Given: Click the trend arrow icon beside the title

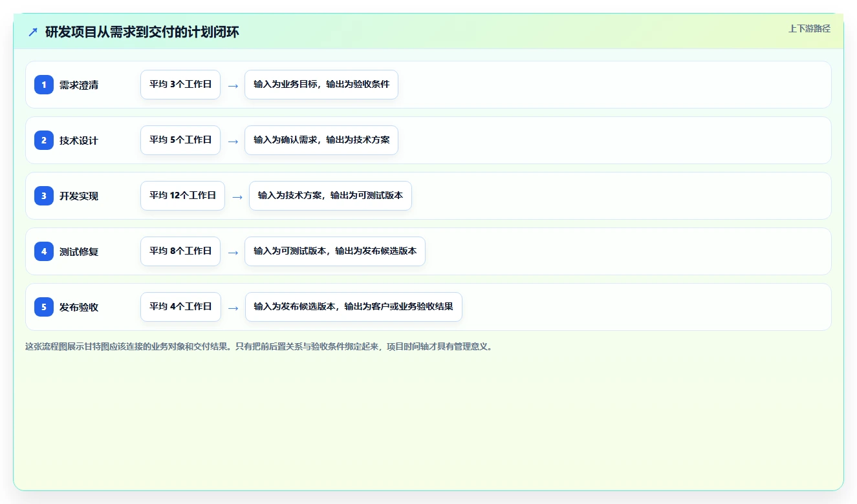Looking at the screenshot, I should (x=32, y=32).
